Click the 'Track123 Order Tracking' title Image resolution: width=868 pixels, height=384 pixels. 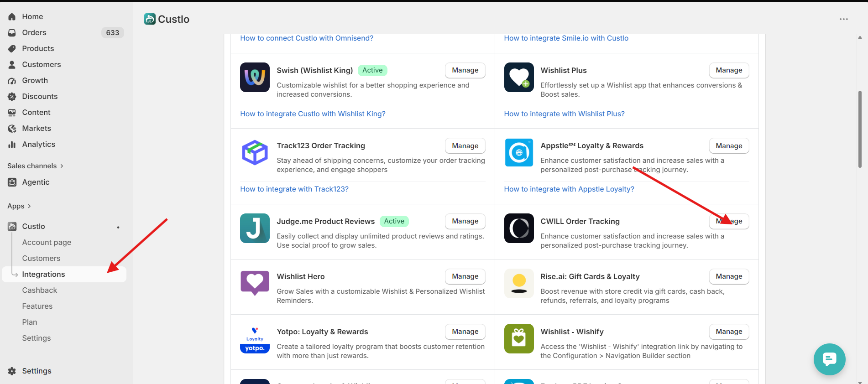click(x=321, y=146)
